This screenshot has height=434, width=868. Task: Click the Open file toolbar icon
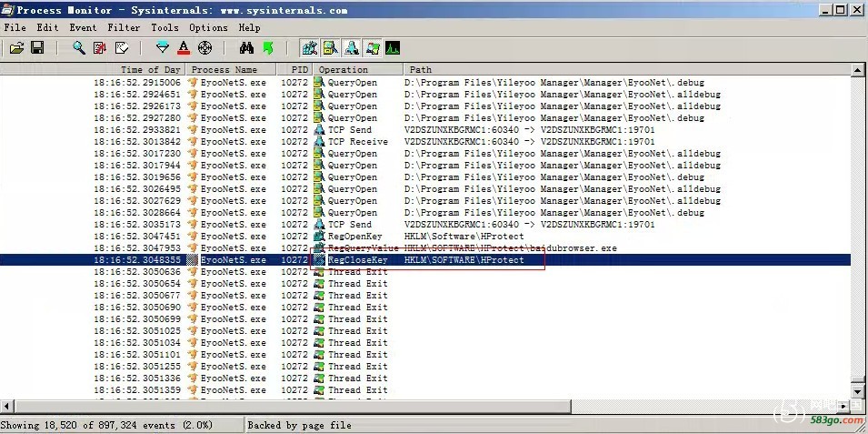pyautogui.click(x=16, y=48)
